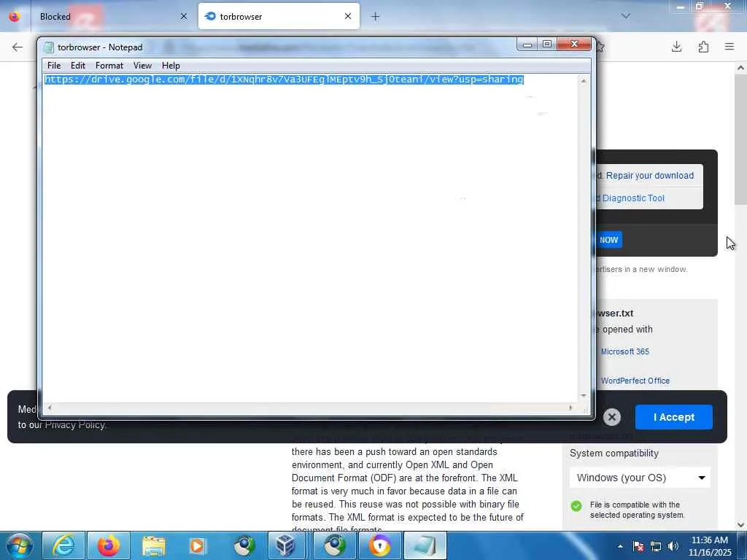Click the I Accept button
This screenshot has width=747, height=560.
pyautogui.click(x=673, y=417)
